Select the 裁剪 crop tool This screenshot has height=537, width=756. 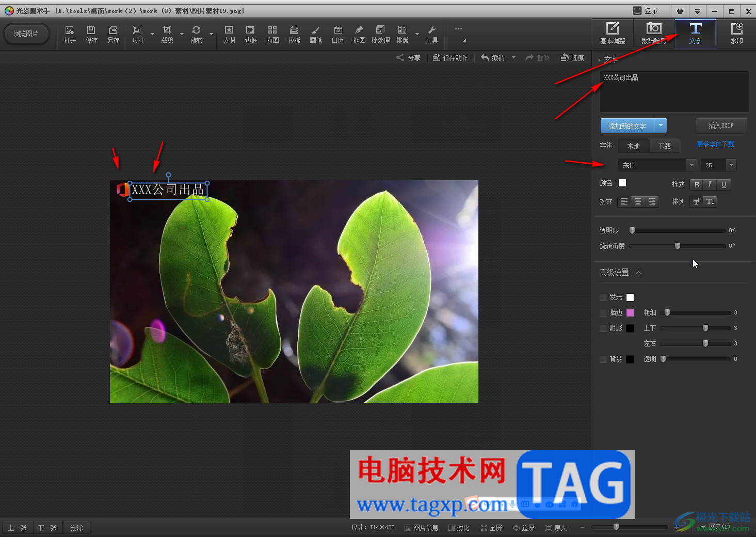click(x=167, y=35)
